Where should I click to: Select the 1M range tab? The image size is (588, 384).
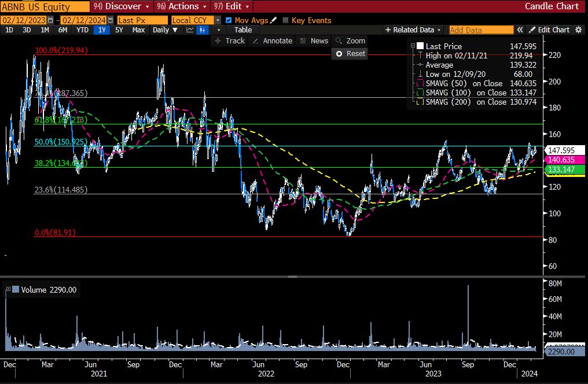point(45,30)
